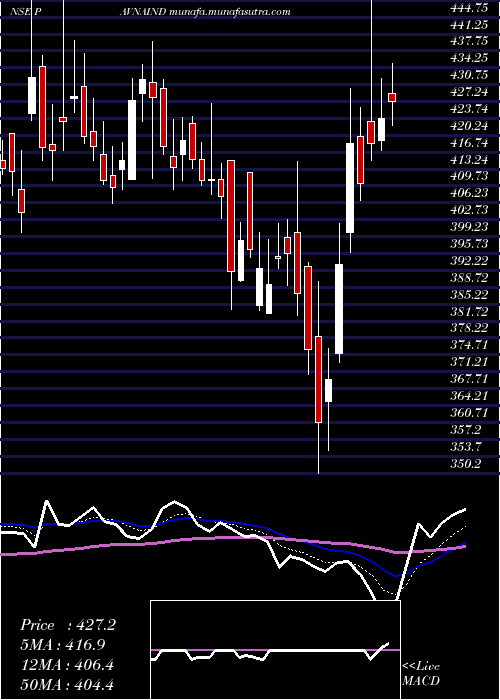Screen dimensions: 500x700
Task: Click the Price : 427.2 readout
Action: coord(68,625)
